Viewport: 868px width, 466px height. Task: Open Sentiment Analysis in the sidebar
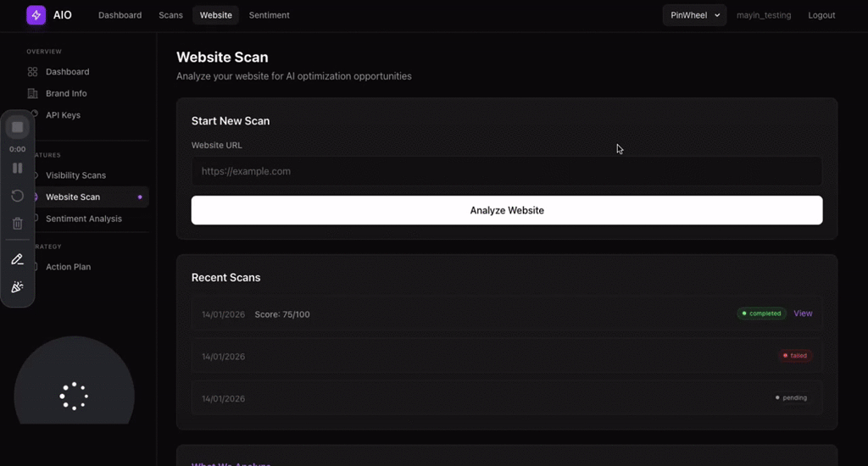(84, 219)
